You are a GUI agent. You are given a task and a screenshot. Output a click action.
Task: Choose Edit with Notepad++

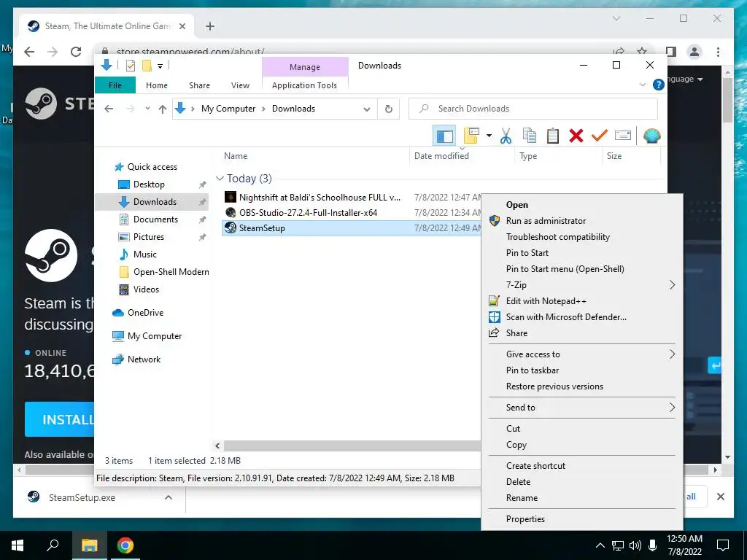582,301
